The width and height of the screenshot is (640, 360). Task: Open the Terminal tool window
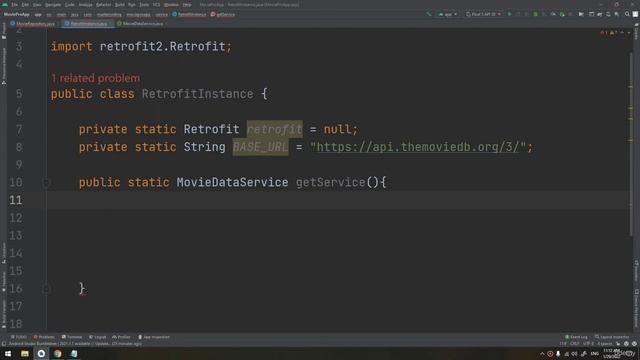(x=72, y=337)
